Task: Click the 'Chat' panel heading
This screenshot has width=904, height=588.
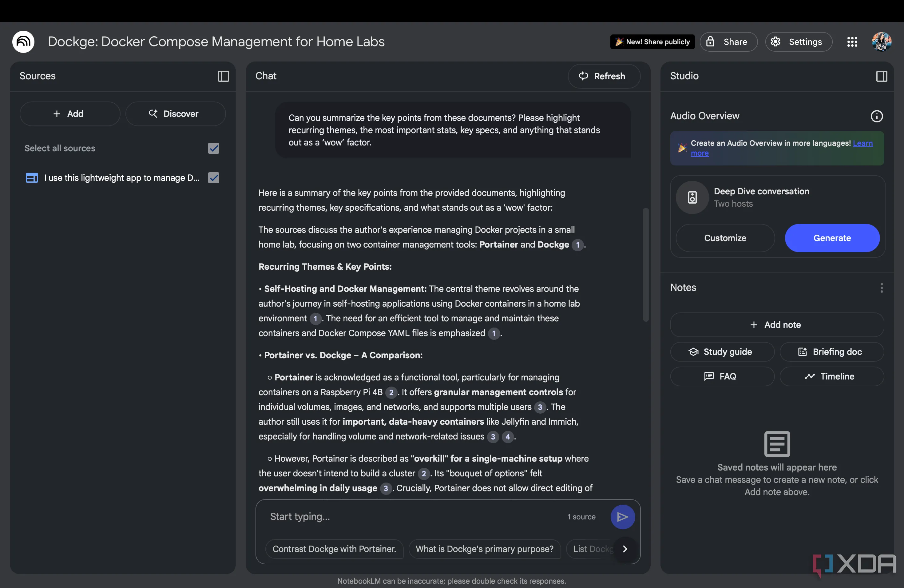Action: [266, 76]
